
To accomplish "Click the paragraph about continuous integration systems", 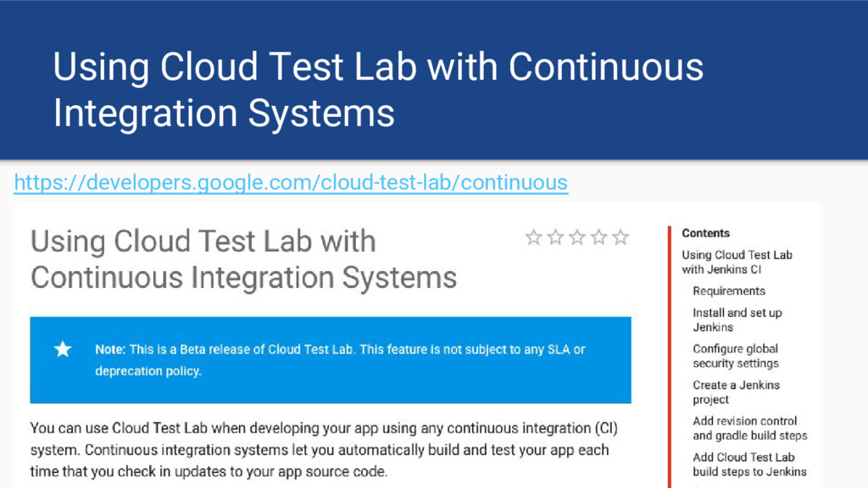I will (x=319, y=449).
